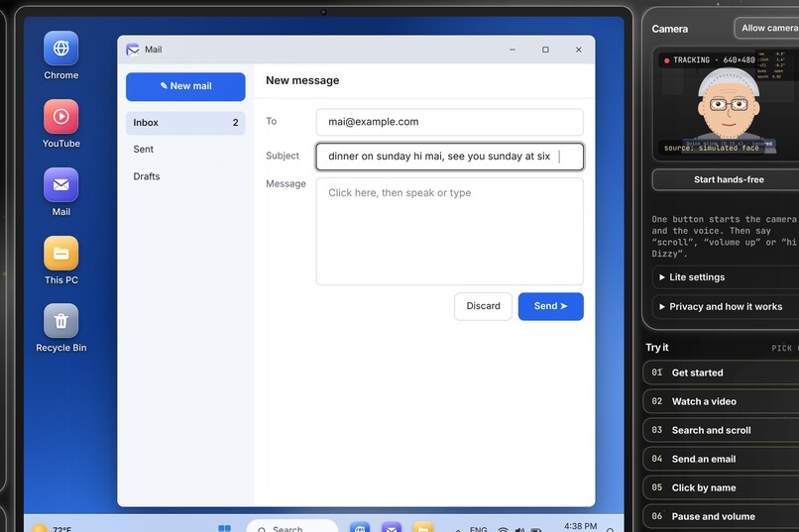Click the To field with mai@example.com

pyautogui.click(x=449, y=122)
